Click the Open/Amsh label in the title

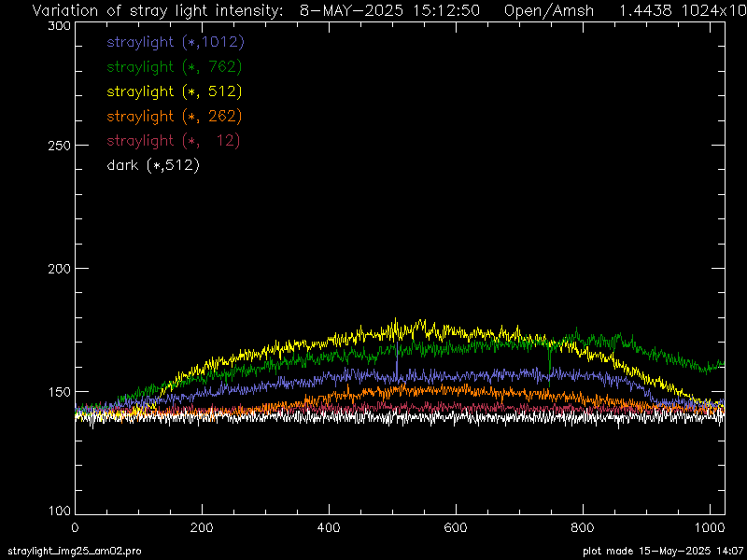549,11
